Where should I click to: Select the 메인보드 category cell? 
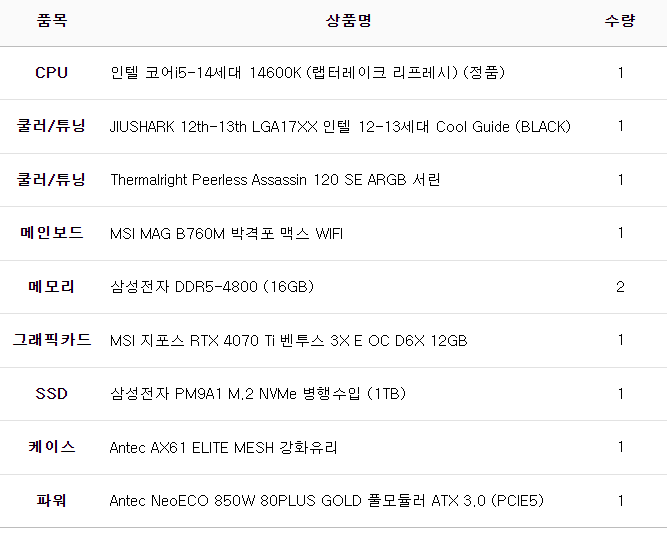click(x=51, y=234)
